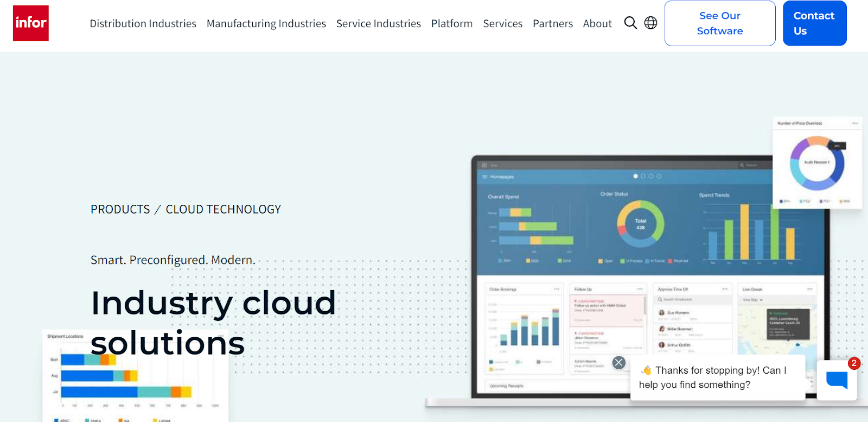This screenshot has width=868, height=422.
Task: Open the About menu
Action: pos(597,23)
